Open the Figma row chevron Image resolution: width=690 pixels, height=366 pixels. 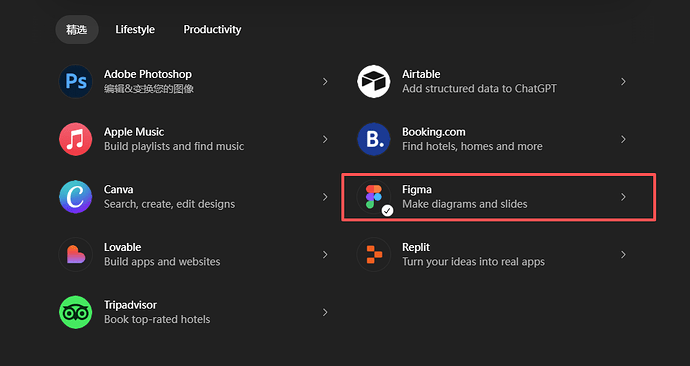click(623, 197)
